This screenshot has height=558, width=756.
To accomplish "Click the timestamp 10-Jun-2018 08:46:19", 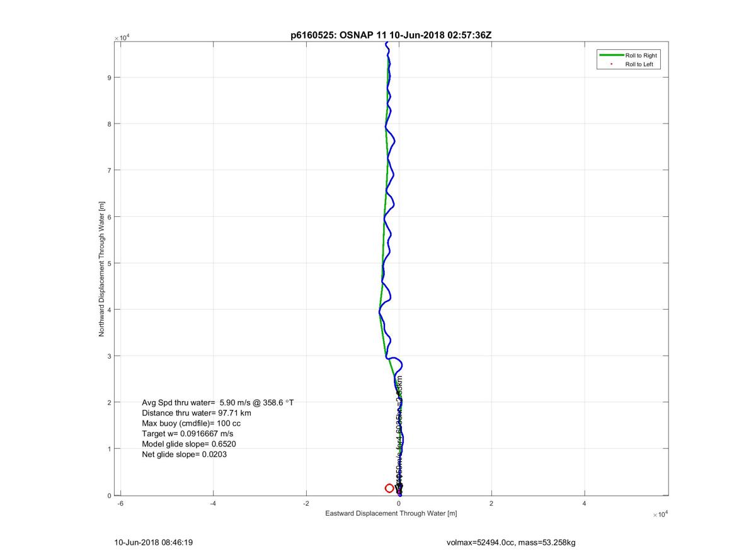I will [x=153, y=542].
